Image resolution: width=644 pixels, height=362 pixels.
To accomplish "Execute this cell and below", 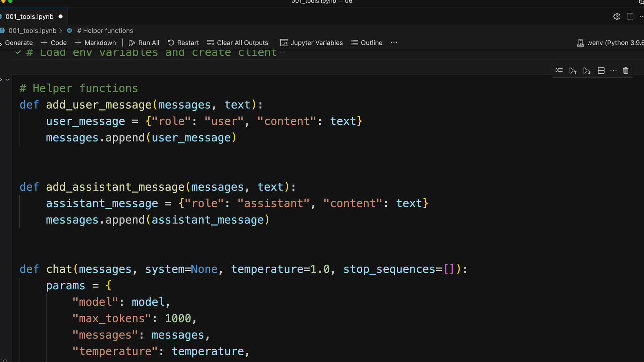I will [x=587, y=71].
